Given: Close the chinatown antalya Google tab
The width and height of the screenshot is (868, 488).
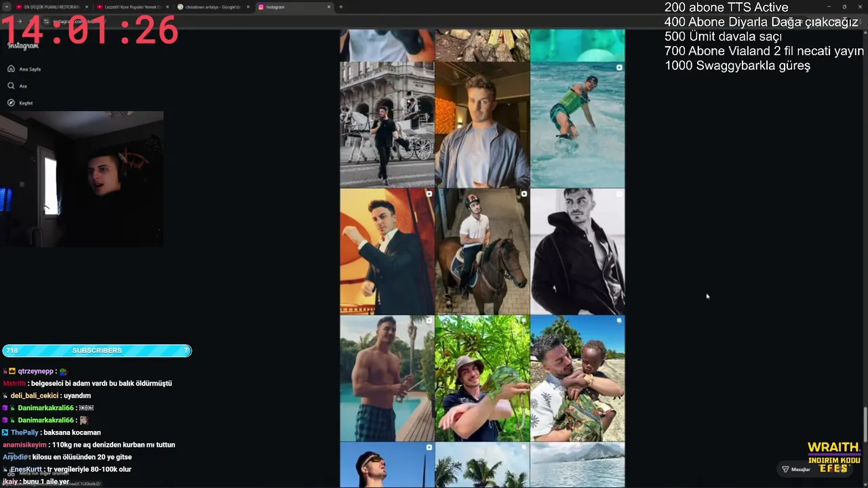Looking at the screenshot, I should [248, 7].
